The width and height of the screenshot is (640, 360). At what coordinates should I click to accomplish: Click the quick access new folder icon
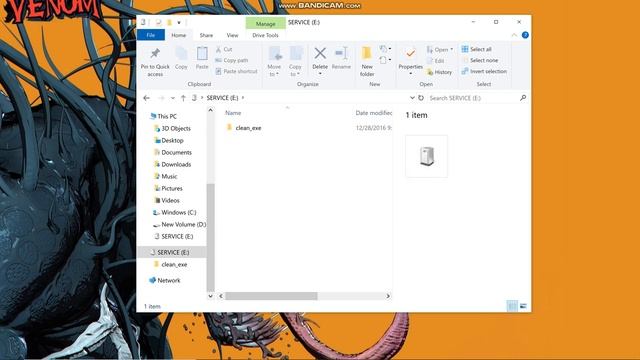click(169, 22)
